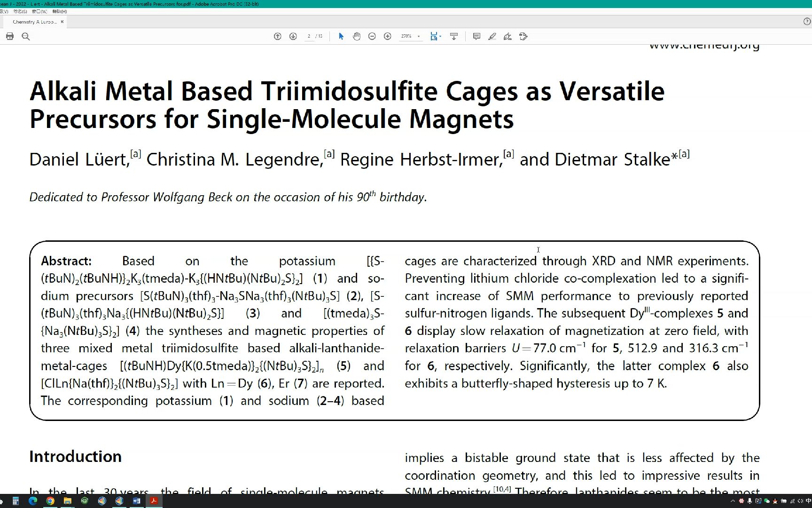Screen dimensions: 812x508
Task: Go to previous page with up arrow
Action: pyautogui.click(x=278, y=36)
